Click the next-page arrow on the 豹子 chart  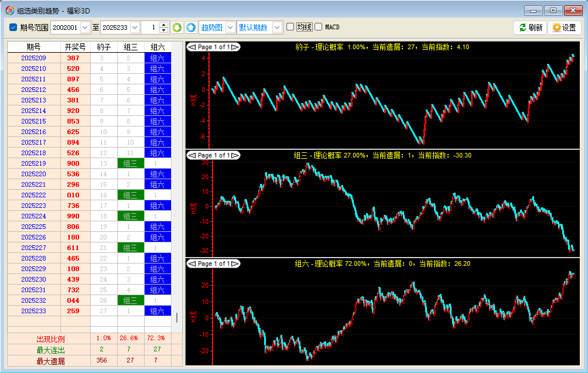point(235,47)
